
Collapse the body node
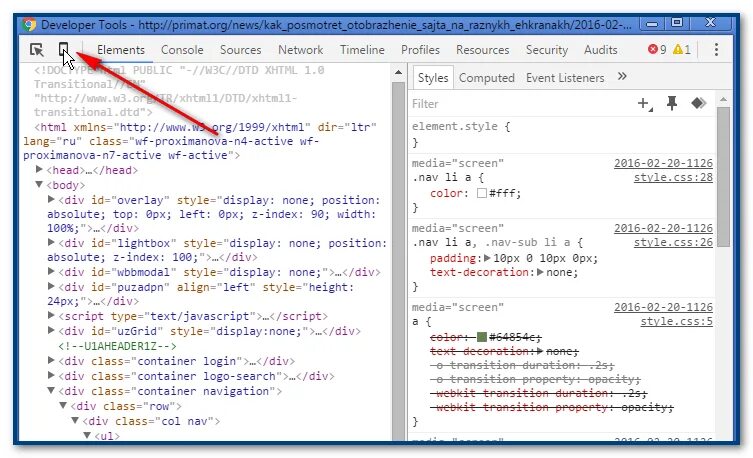point(39,184)
